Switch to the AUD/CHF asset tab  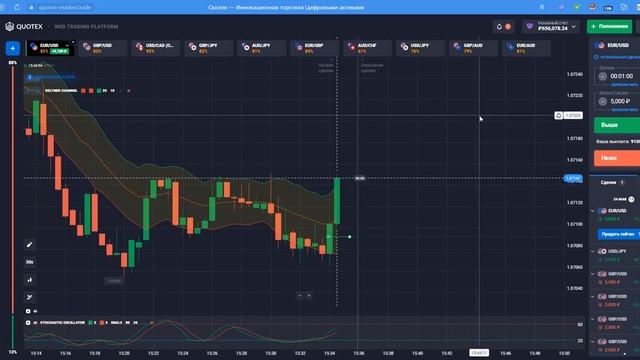coord(367,48)
